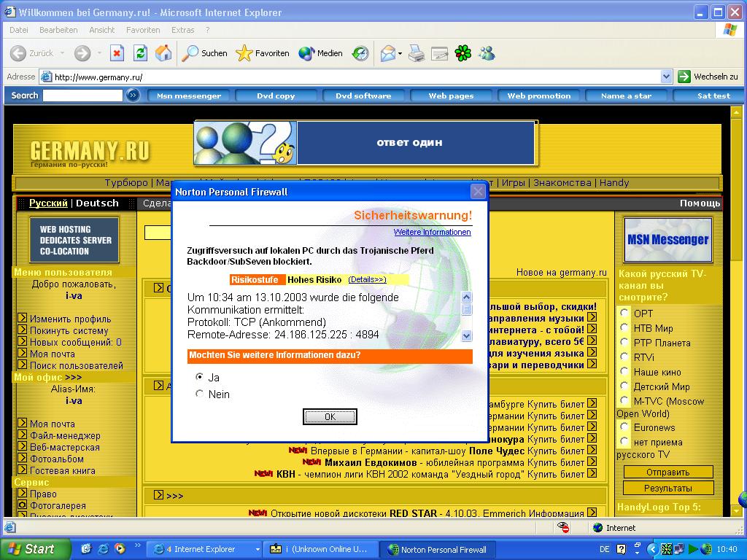
Task: Close the Norton Personal Firewall dialog
Action: pyautogui.click(x=478, y=192)
